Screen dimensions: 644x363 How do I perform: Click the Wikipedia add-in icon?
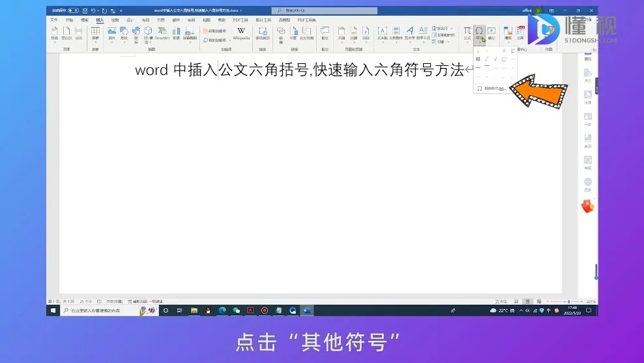(x=241, y=33)
